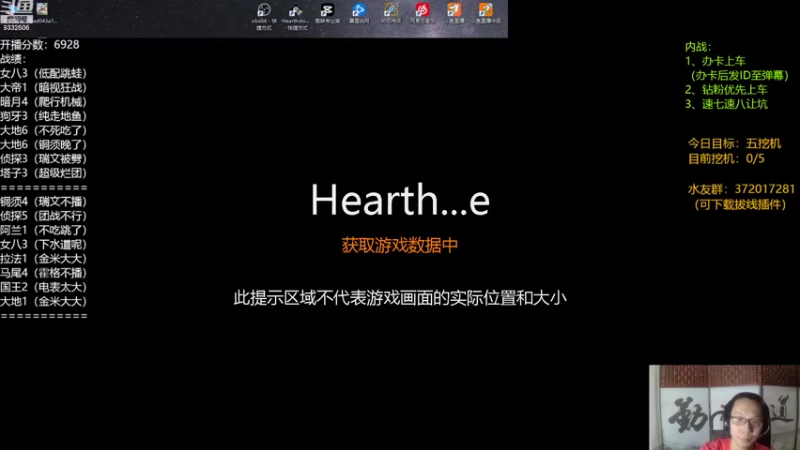Image resolution: width=800 pixels, height=450 pixels.
Task: Click the record line '暗月4 (爬行机械)'
Action: pyautogui.click(x=43, y=102)
